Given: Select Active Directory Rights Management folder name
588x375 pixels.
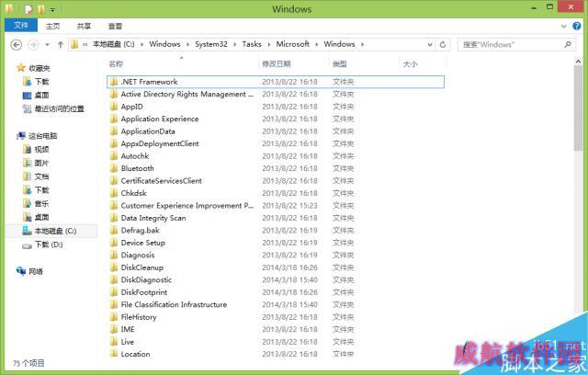Looking at the screenshot, I should 187,94.
